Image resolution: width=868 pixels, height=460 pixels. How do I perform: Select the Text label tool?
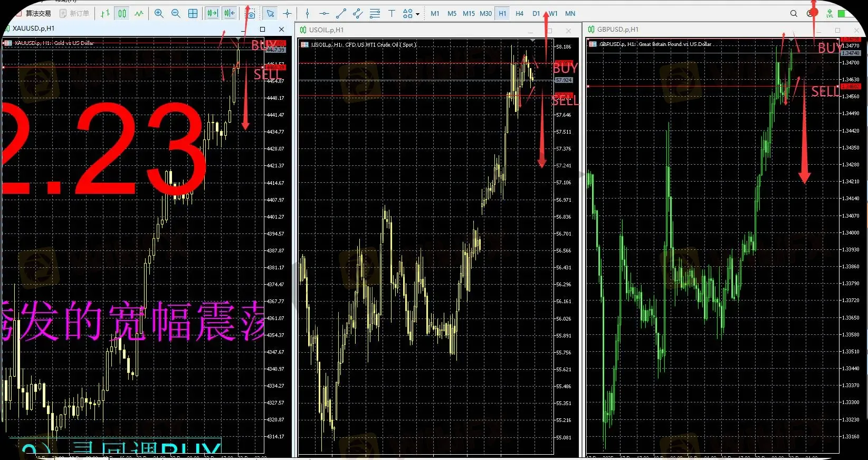(392, 14)
